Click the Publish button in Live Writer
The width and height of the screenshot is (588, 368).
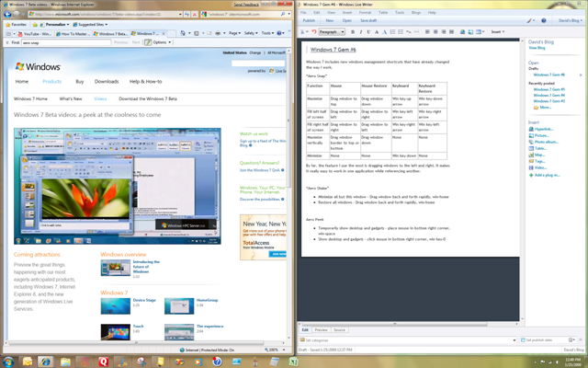310,22
